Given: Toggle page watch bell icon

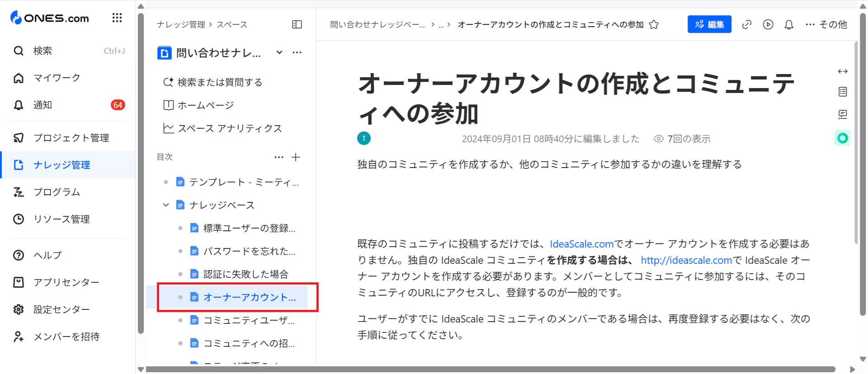Looking at the screenshot, I should click(789, 24).
